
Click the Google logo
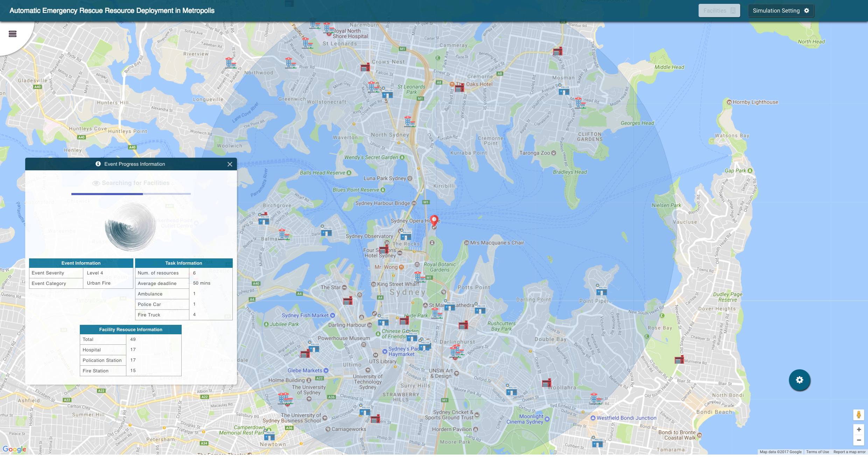point(14,449)
